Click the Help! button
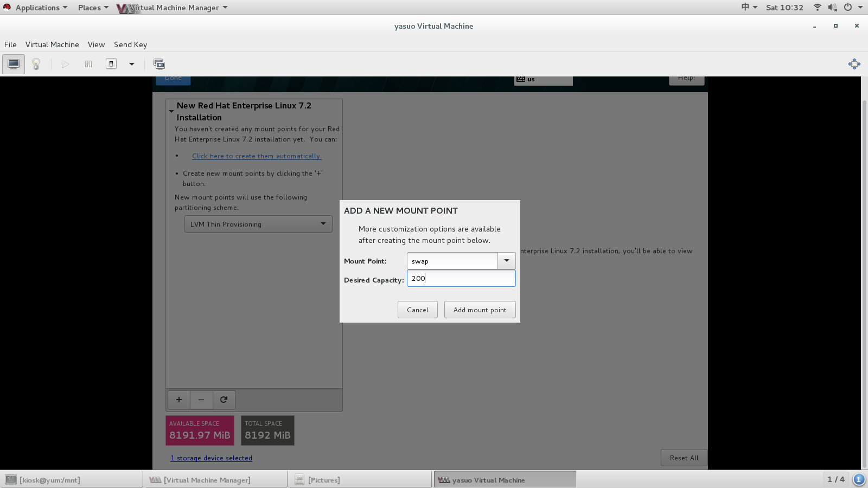This screenshot has width=868, height=488. pos(686,80)
